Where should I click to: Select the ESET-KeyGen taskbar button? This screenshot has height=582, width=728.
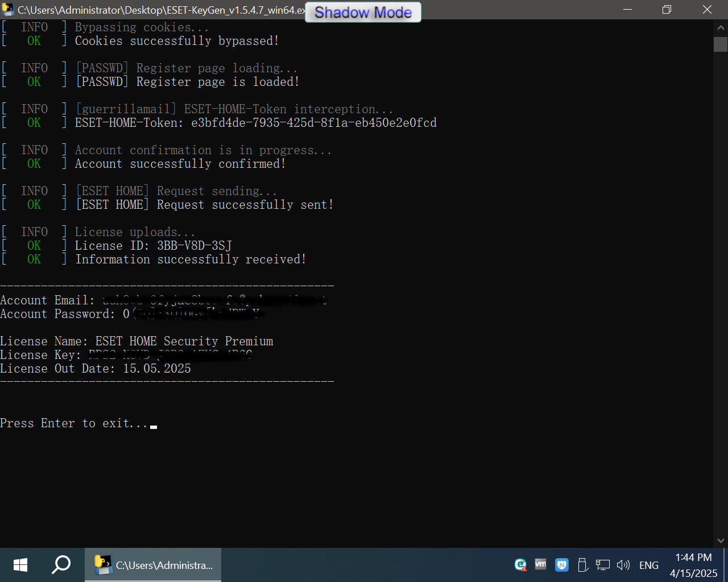click(x=153, y=565)
